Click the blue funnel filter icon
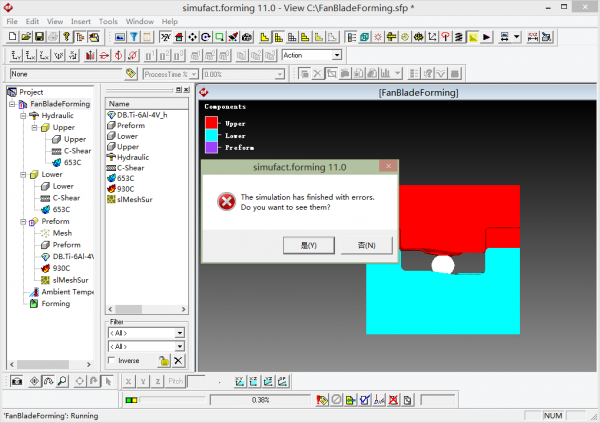The image size is (600, 423). pos(134,37)
